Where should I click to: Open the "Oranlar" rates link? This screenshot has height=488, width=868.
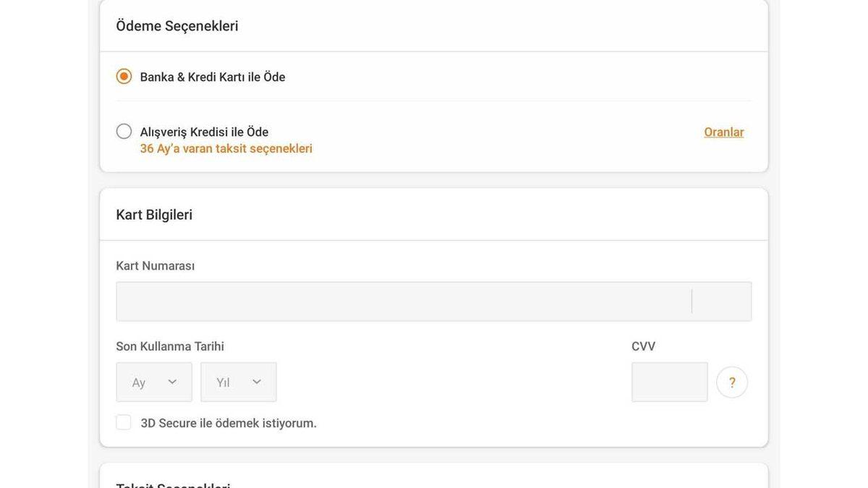723,131
